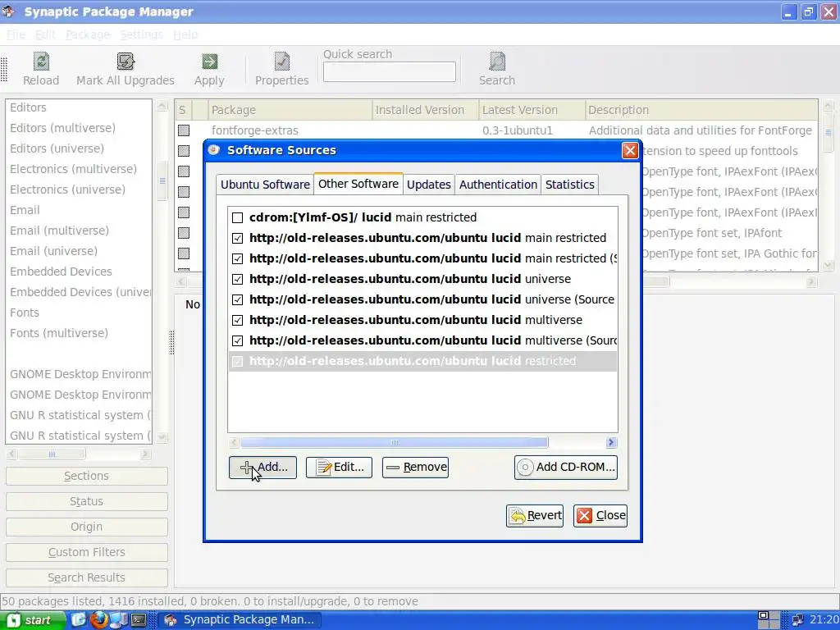
Task: Switch to the Authentication tab
Action: coord(498,185)
